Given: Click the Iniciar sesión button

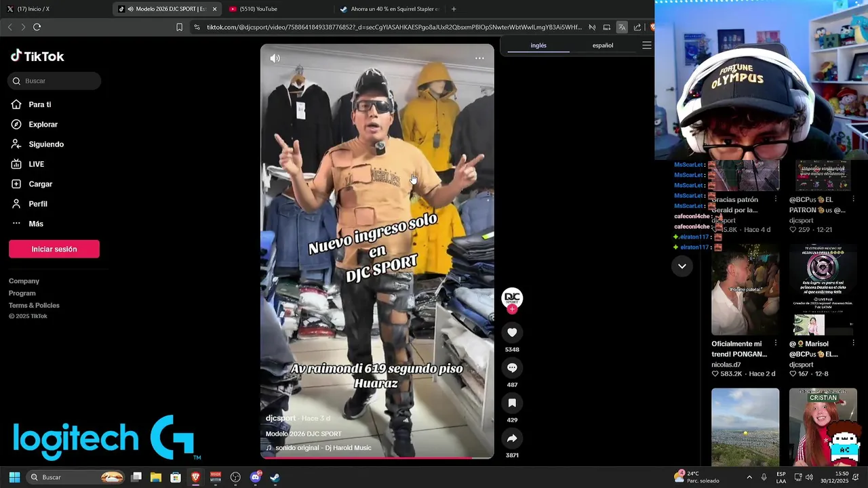Looking at the screenshot, I should (54, 249).
